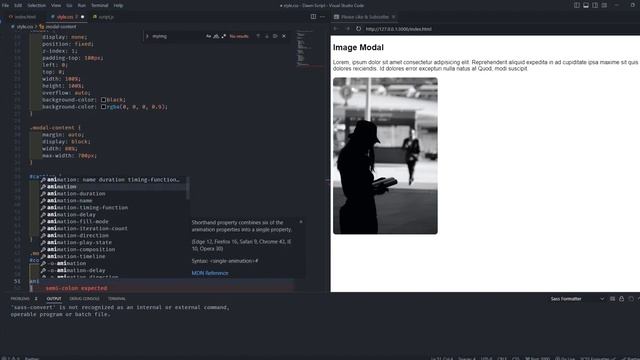Select the Output panel tab
640x360 pixels.
(53, 299)
